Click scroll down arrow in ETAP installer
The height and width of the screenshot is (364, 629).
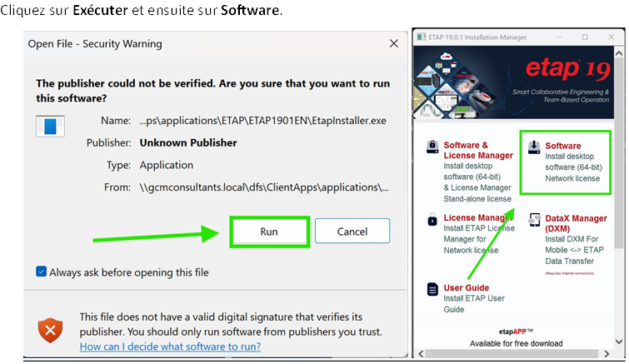click(619, 342)
